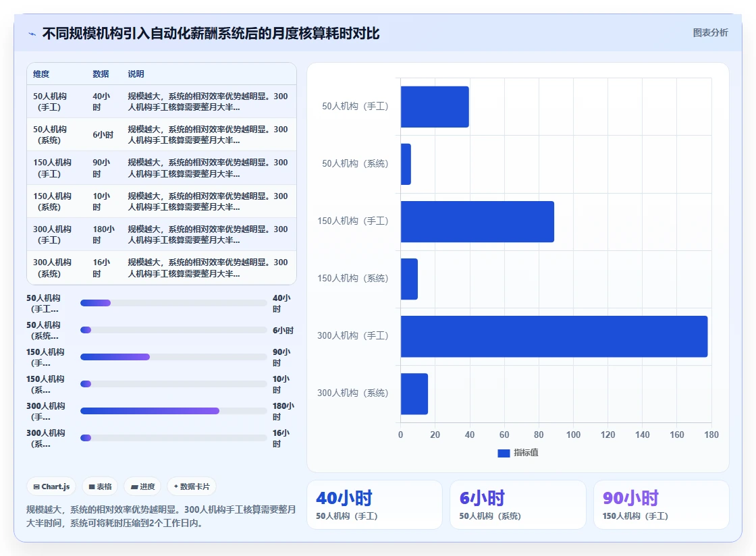
Task: Click the lightning icon beside the title
Action: click(x=32, y=34)
